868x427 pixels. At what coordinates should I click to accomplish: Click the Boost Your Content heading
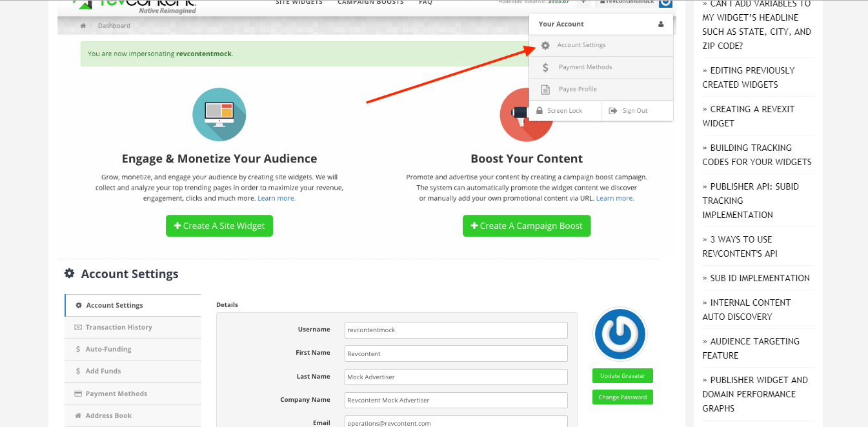[527, 159]
